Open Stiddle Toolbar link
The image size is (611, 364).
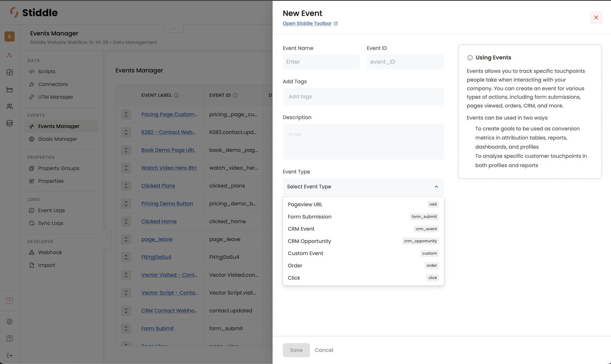pos(310,24)
